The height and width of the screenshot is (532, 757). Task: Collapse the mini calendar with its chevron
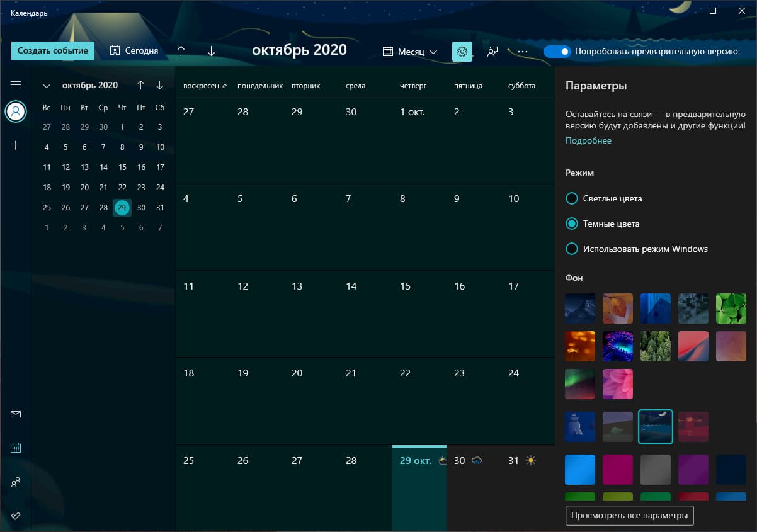(46, 85)
